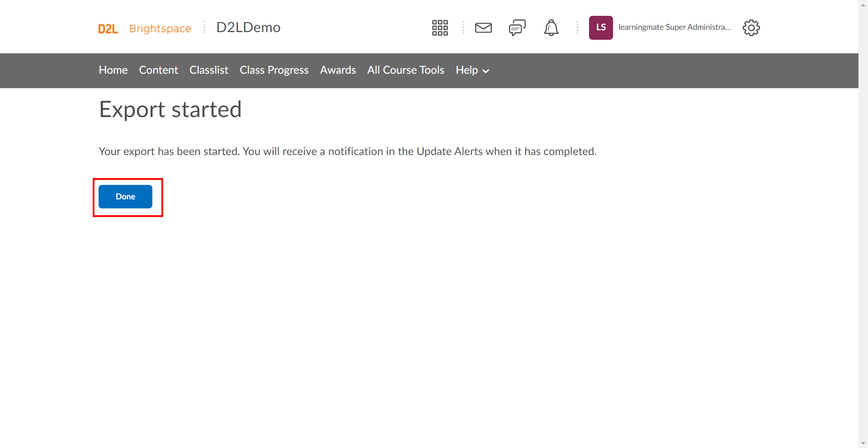Open the course selector grid icon
868x448 pixels.
[440, 28]
